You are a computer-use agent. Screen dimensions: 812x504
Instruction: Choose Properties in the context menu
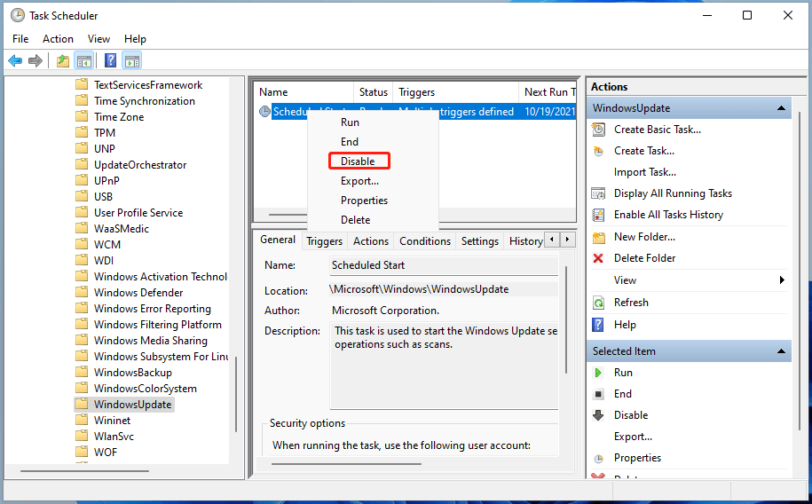click(x=364, y=201)
